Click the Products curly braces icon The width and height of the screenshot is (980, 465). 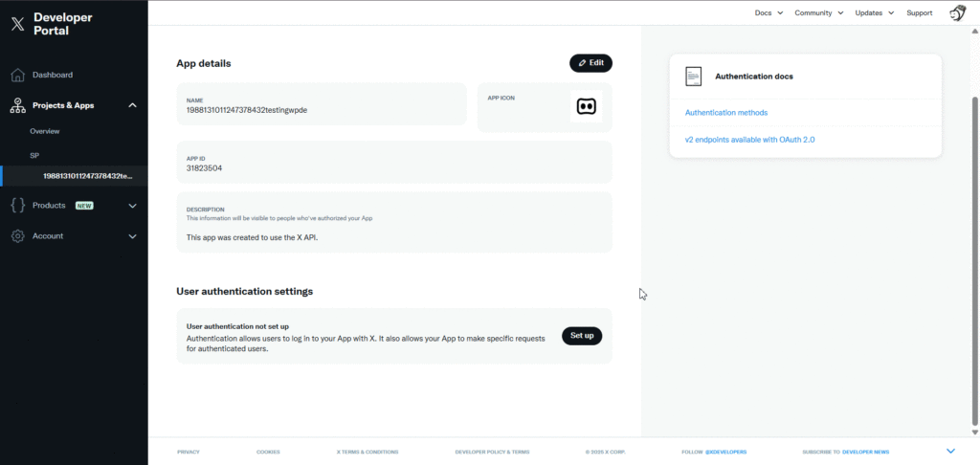click(17, 206)
